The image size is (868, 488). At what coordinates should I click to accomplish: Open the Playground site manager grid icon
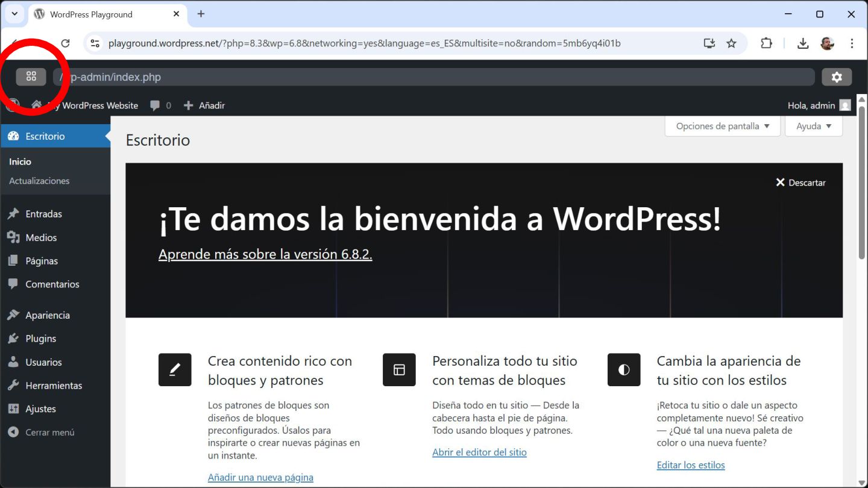(x=31, y=77)
